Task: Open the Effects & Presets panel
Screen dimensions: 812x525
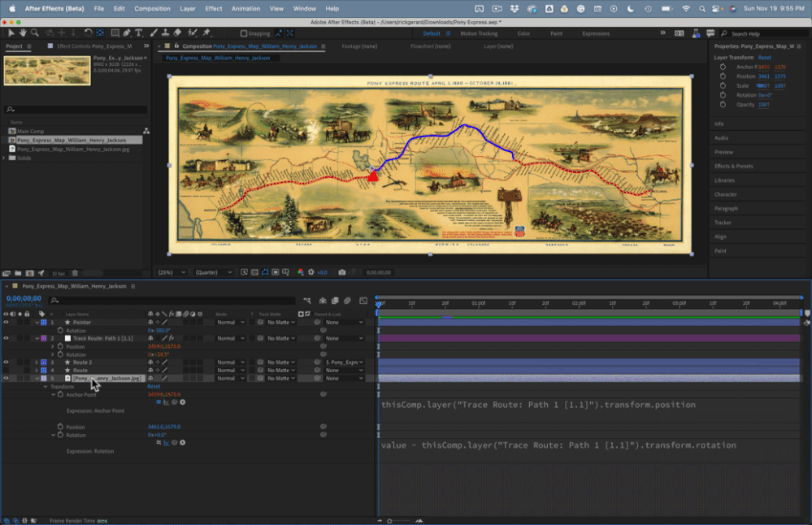Action: tap(733, 166)
